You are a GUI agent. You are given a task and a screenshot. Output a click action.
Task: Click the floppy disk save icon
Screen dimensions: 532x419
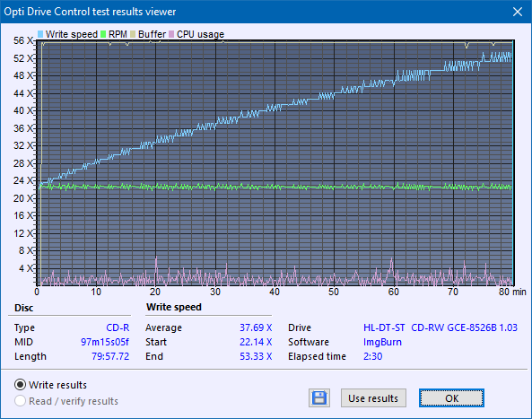pyautogui.click(x=318, y=398)
